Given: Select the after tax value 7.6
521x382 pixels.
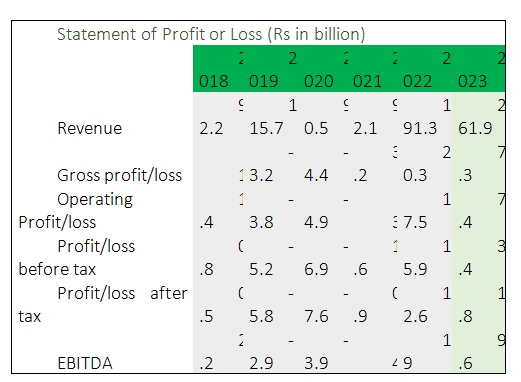Looking at the screenshot, I should [316, 316].
